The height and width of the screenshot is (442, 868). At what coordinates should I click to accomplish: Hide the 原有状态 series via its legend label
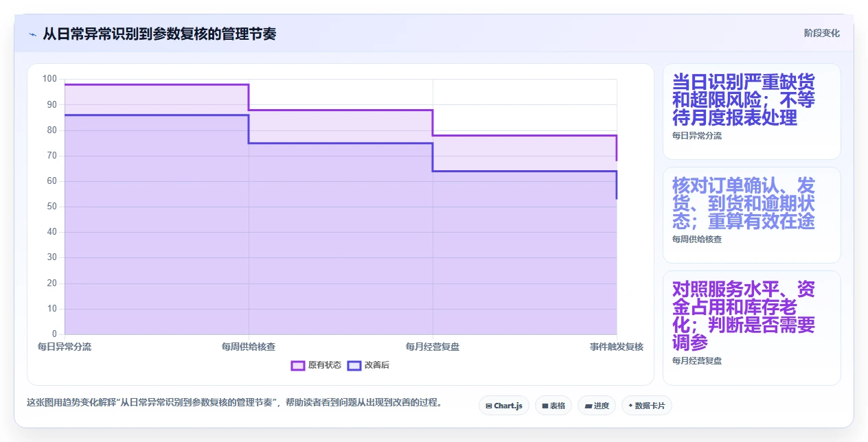(x=325, y=365)
